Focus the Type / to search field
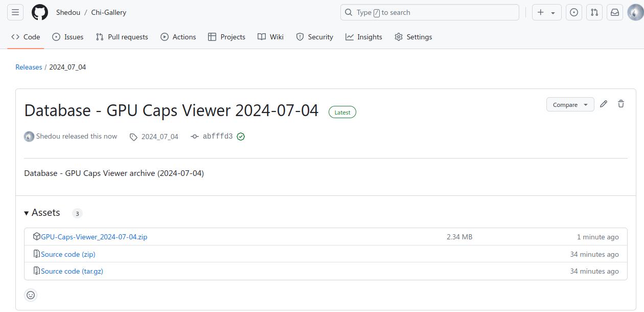 [429, 12]
